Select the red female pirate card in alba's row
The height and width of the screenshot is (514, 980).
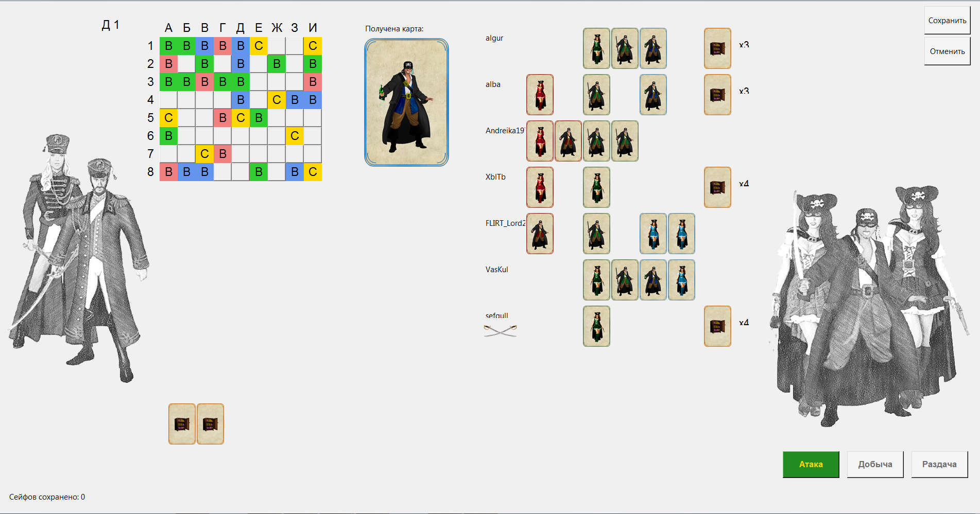[x=540, y=95]
